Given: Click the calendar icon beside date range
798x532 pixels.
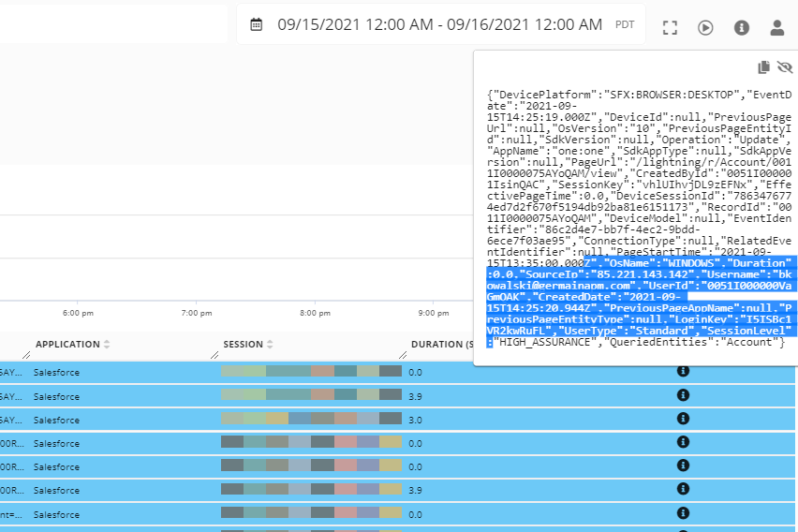Looking at the screenshot, I should (256, 25).
